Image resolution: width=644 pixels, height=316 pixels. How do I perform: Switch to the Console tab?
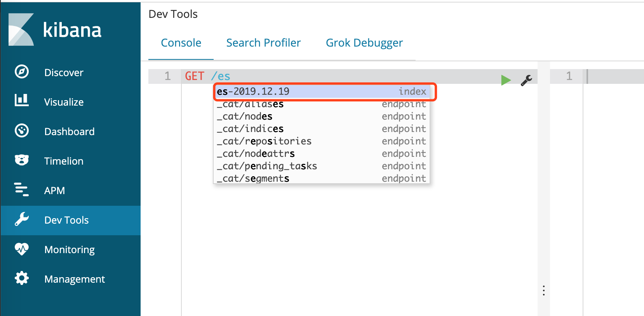[x=181, y=43]
